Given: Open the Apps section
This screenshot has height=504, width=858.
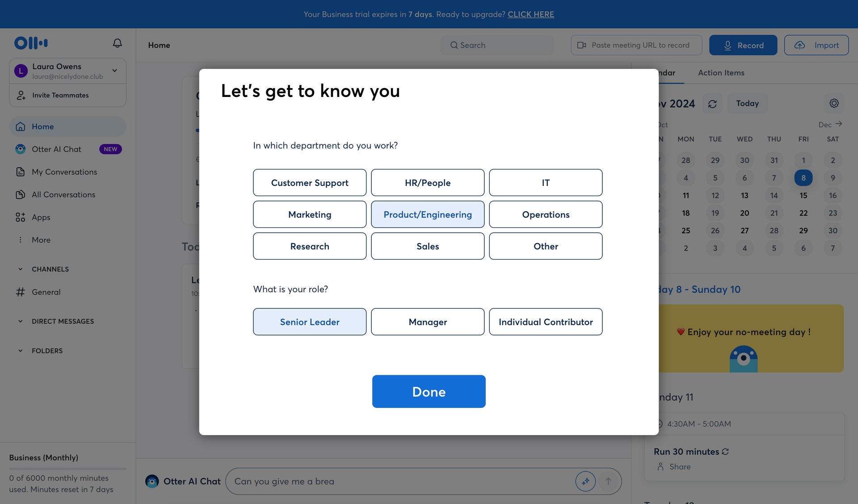Looking at the screenshot, I should point(41,217).
